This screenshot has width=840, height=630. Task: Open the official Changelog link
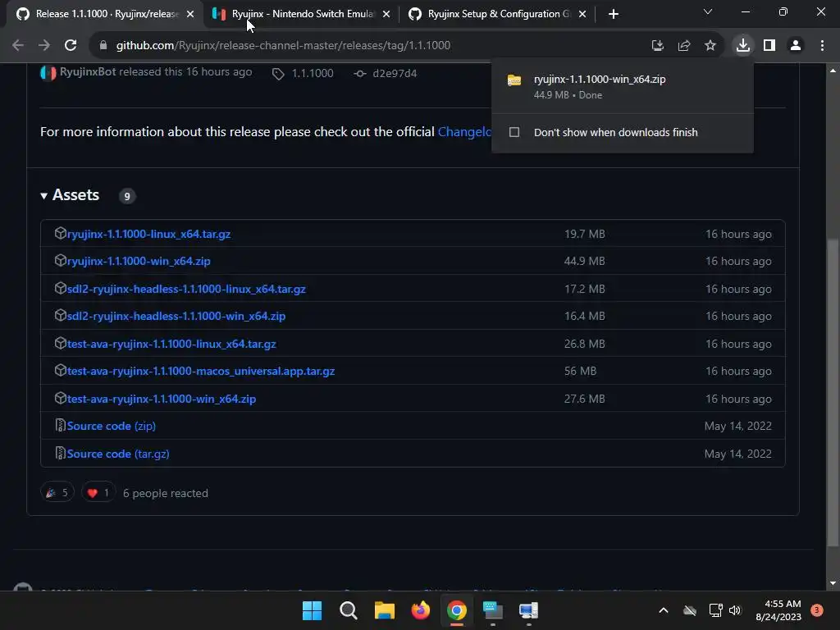click(464, 132)
